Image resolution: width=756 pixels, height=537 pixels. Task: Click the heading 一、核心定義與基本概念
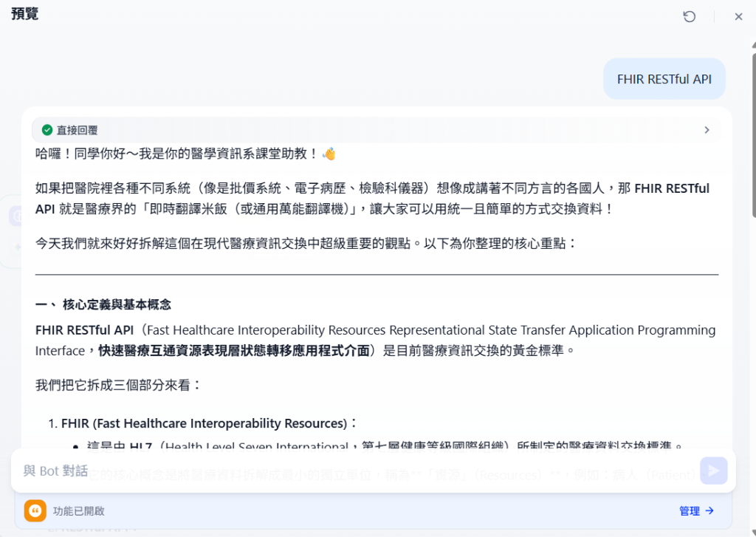point(103,304)
